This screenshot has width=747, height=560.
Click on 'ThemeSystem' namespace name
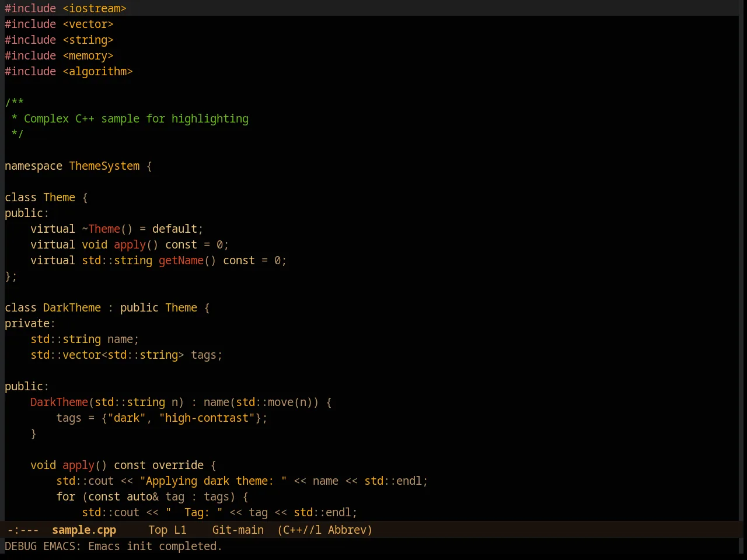(x=104, y=166)
